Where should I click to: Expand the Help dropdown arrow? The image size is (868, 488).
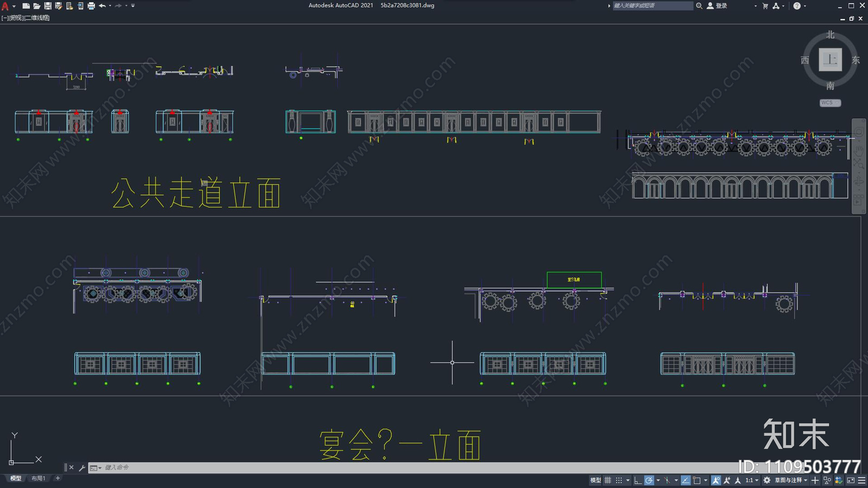point(805,6)
